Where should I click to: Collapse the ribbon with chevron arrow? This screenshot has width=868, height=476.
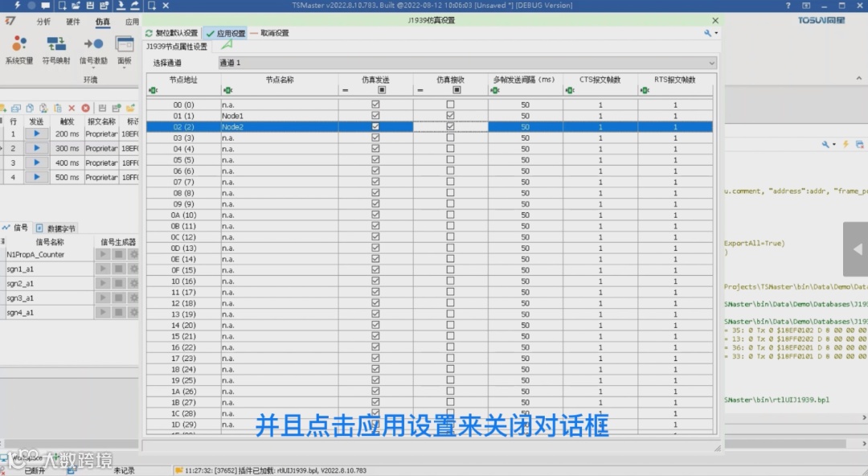pyautogui.click(x=858, y=78)
